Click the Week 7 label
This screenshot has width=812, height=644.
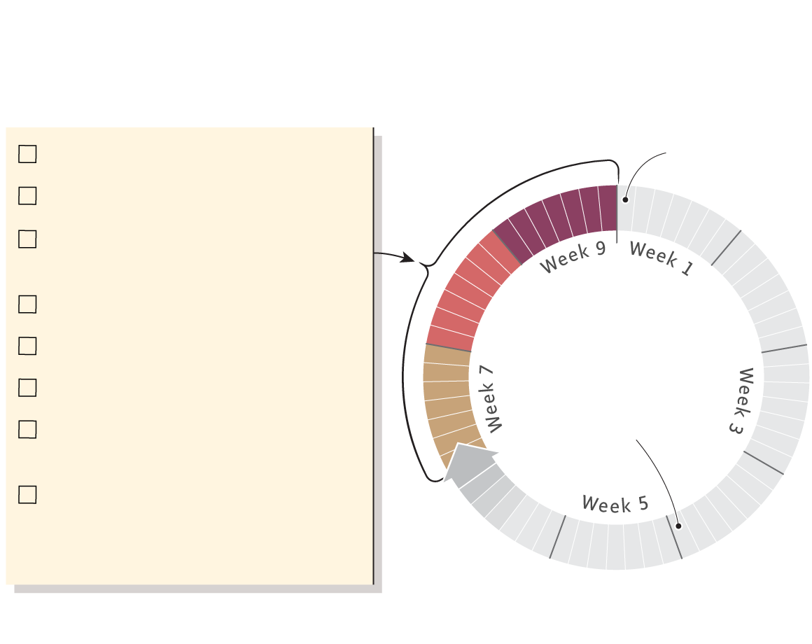491,398
